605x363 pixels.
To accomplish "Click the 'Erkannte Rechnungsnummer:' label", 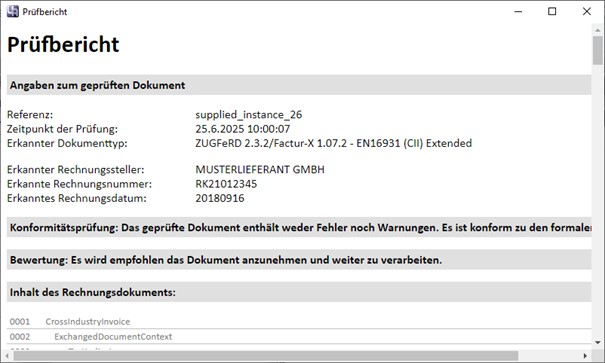I will [79, 184].
